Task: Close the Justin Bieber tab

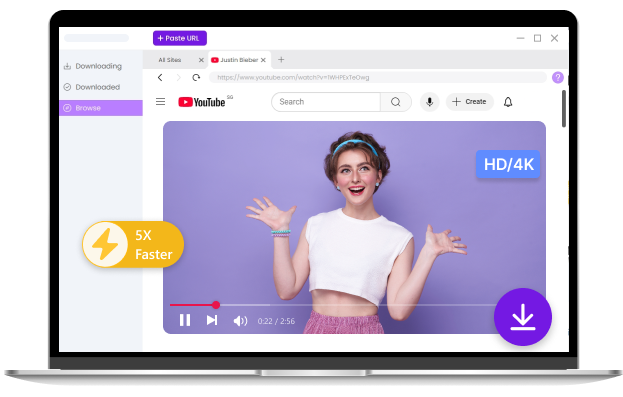Action: [263, 60]
